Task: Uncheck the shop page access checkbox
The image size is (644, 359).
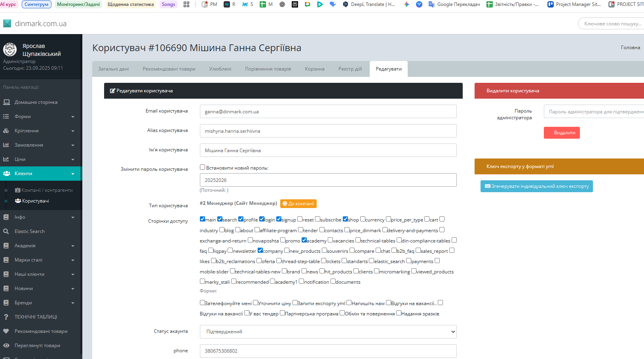Action: [346, 219]
